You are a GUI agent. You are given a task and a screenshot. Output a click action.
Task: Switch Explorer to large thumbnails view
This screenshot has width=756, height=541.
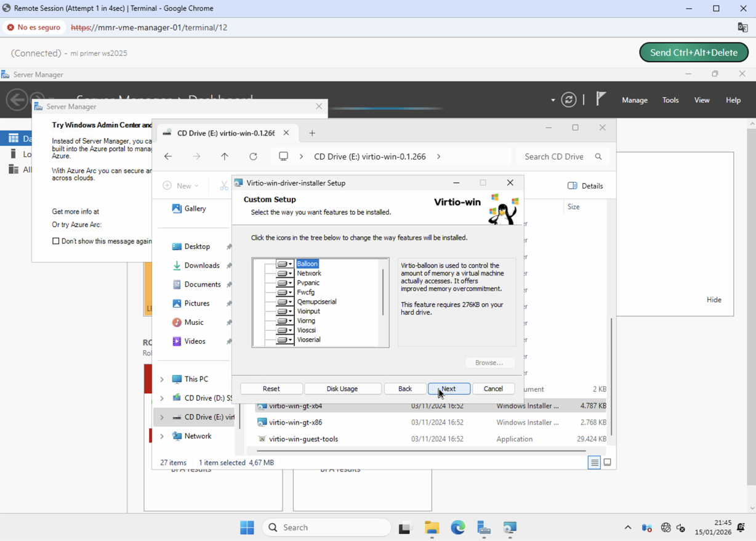[x=608, y=462]
